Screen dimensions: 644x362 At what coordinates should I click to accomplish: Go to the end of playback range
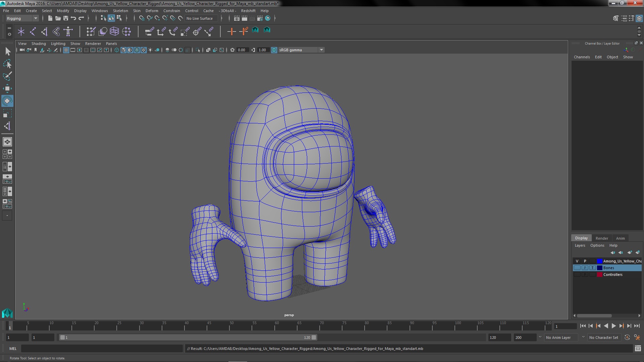(637, 326)
